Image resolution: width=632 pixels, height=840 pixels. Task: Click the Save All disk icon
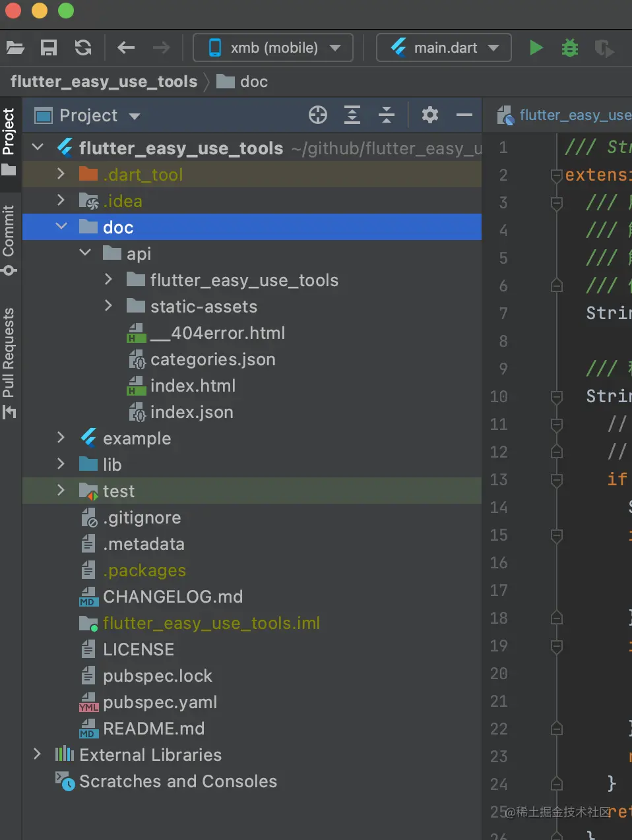click(49, 47)
